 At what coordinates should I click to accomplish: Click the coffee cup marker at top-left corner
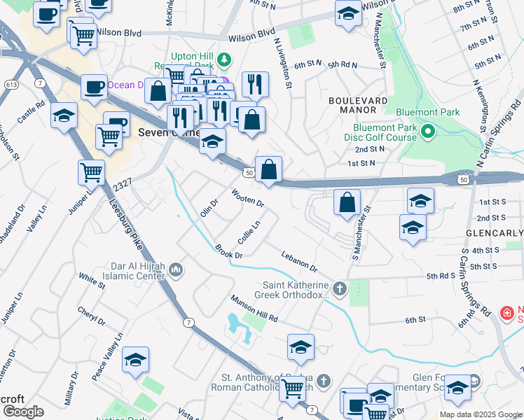(x=47, y=15)
